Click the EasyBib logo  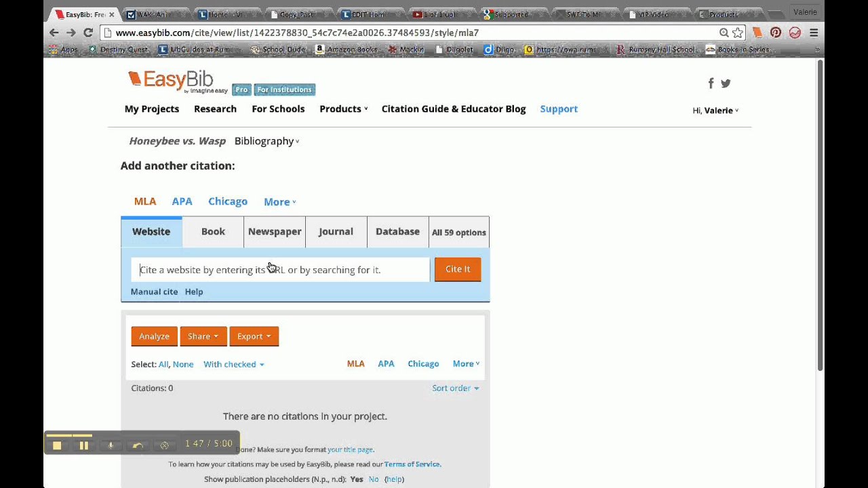pos(178,81)
